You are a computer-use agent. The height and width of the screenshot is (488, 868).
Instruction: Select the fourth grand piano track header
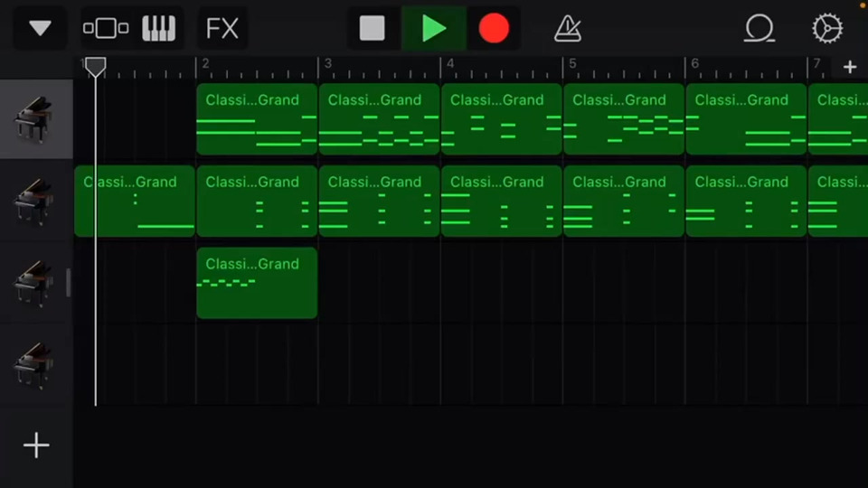click(36, 364)
